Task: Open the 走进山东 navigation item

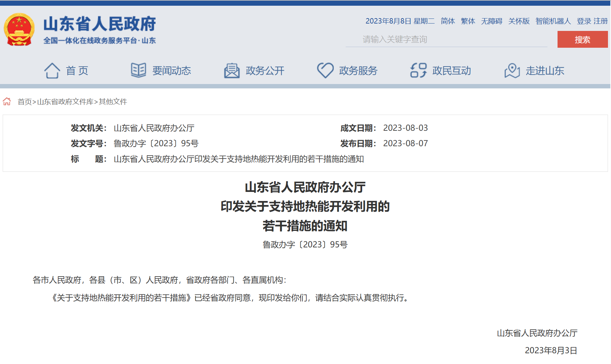Action: [545, 71]
